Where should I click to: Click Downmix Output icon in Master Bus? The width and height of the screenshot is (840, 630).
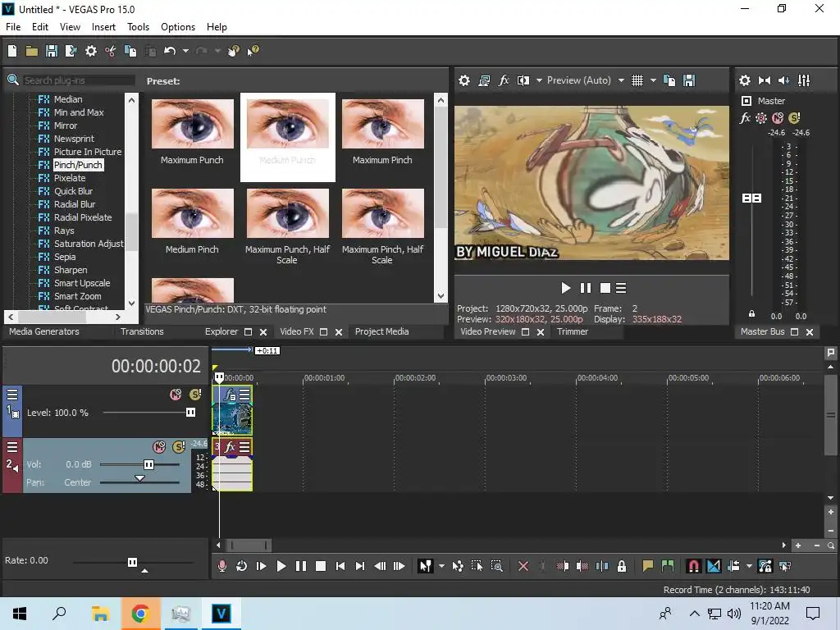765,80
